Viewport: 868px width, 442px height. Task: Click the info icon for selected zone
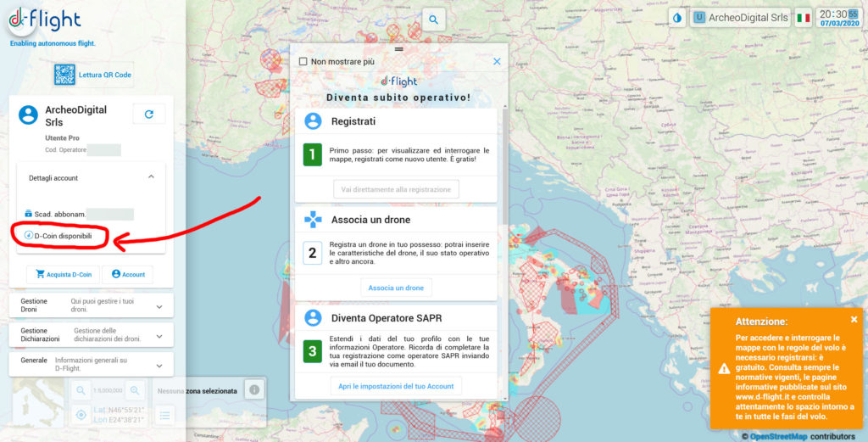[x=254, y=390]
